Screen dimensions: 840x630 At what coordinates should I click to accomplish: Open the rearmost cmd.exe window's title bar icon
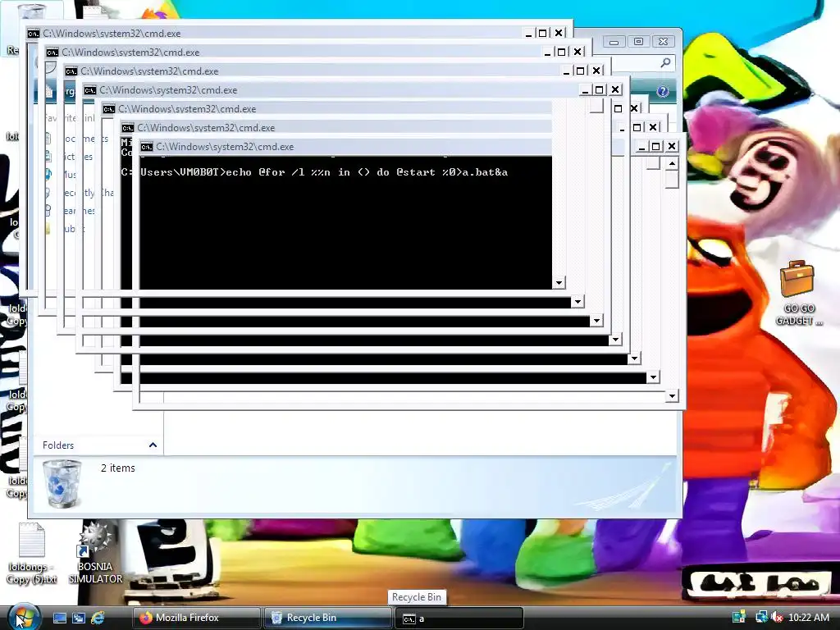coord(33,33)
